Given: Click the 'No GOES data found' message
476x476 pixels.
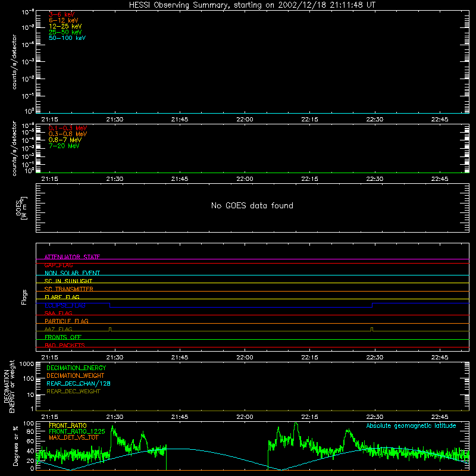Looking at the screenshot, I should 252,205.
